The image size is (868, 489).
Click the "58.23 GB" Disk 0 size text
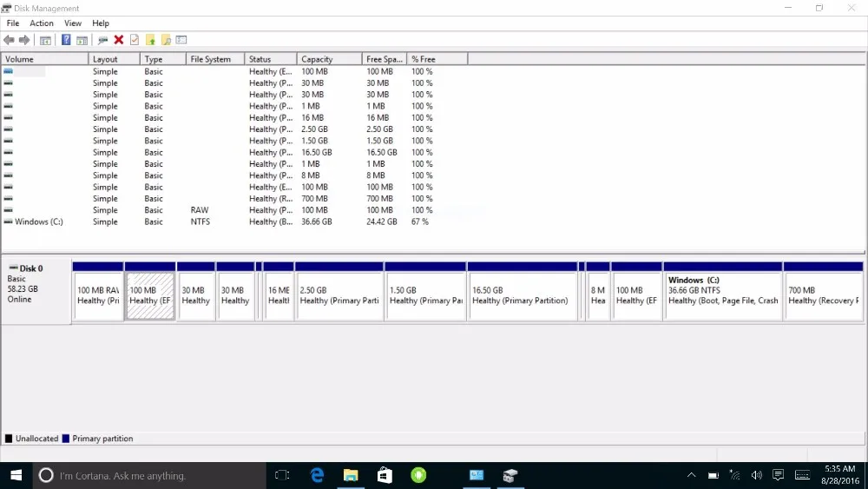click(23, 288)
